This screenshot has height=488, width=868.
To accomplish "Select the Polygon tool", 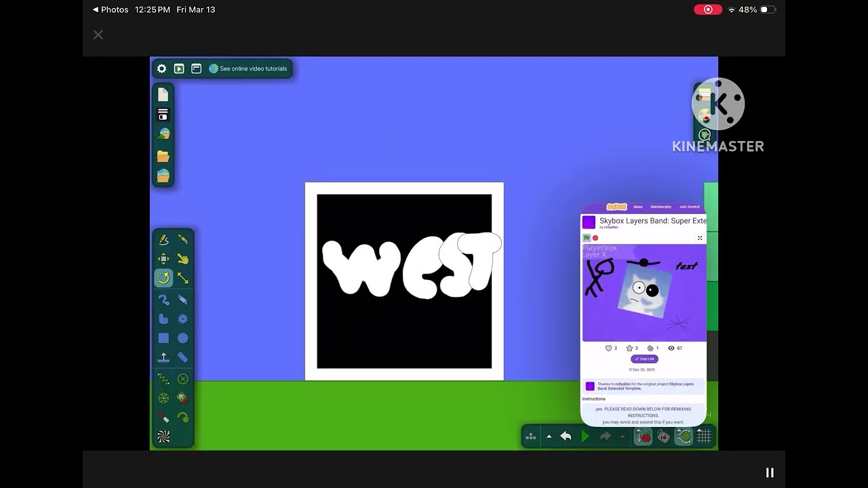I will pyautogui.click(x=163, y=319).
